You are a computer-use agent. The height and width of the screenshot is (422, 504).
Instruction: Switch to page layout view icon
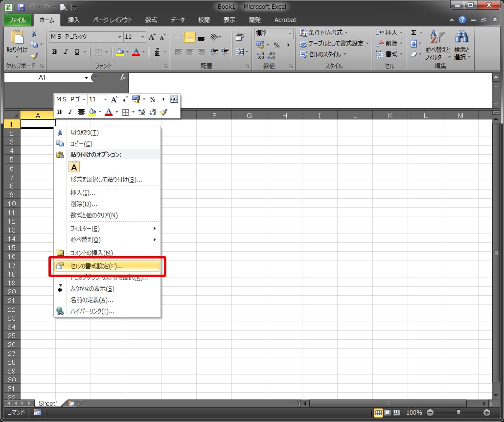coord(388,413)
